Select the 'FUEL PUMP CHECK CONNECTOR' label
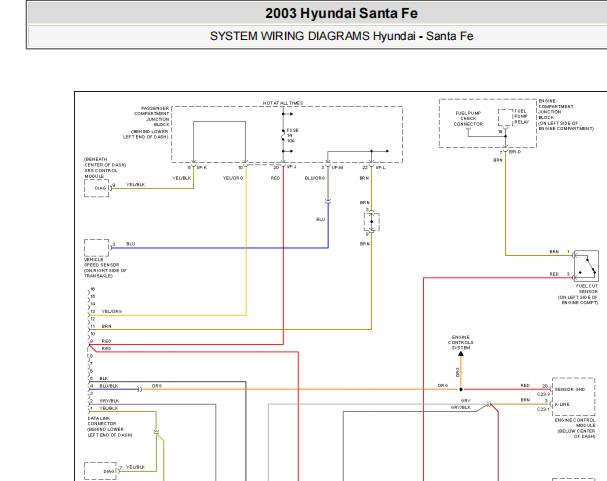 [x=468, y=118]
